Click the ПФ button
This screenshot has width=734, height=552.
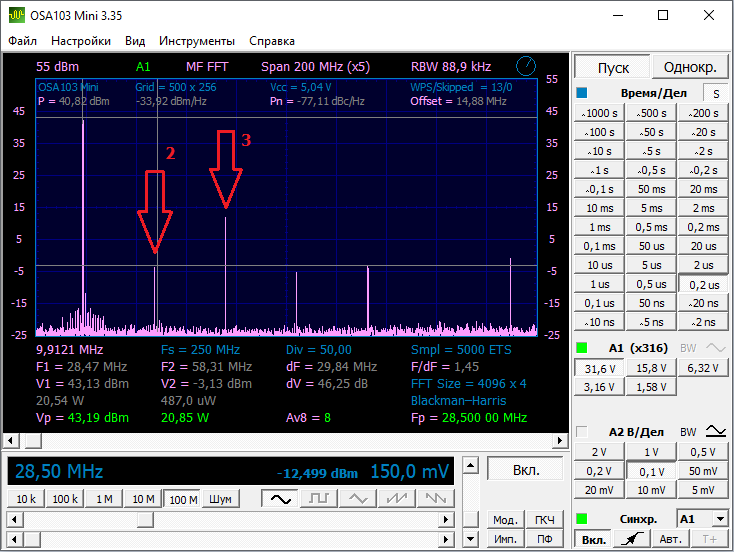[544, 539]
